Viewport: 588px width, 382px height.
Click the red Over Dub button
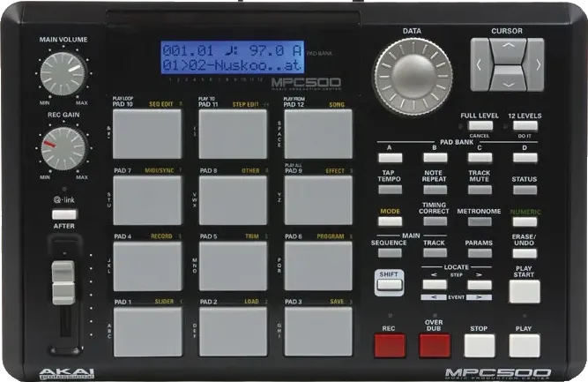tap(435, 346)
